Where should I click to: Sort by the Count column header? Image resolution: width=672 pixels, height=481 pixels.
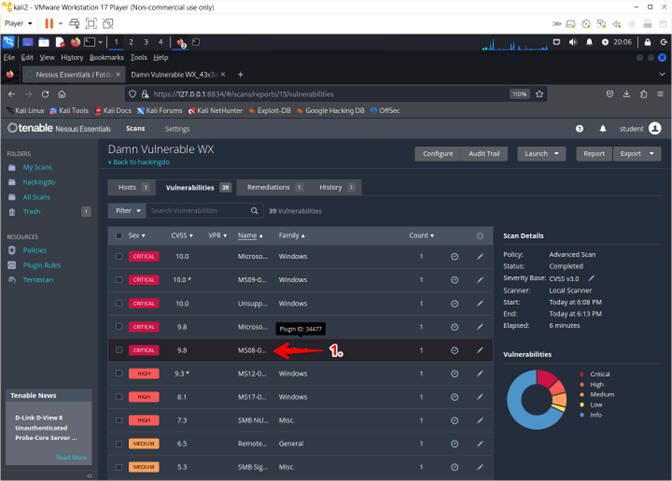(421, 236)
